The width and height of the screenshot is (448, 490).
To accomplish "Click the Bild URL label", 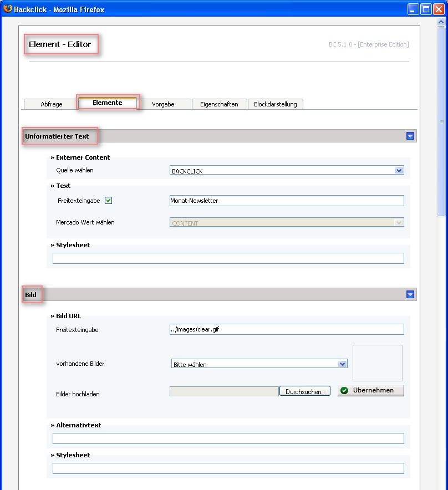I will 68,316.
